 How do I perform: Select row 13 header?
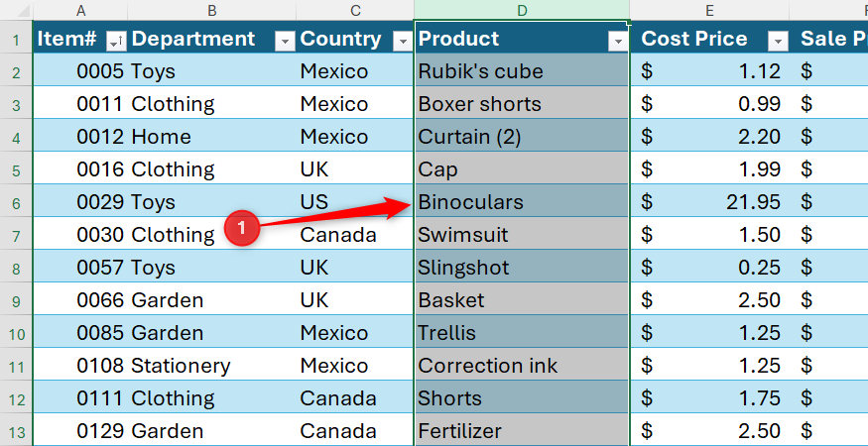(x=16, y=430)
